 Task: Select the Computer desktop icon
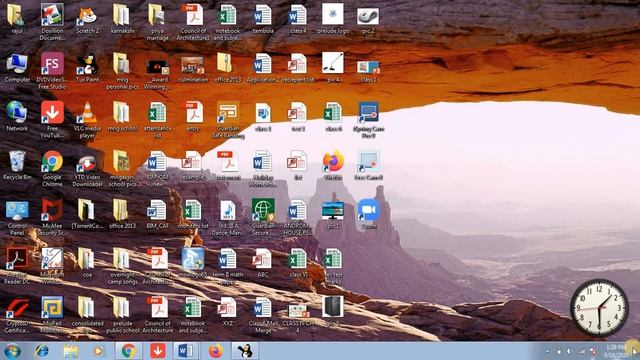tap(17, 68)
